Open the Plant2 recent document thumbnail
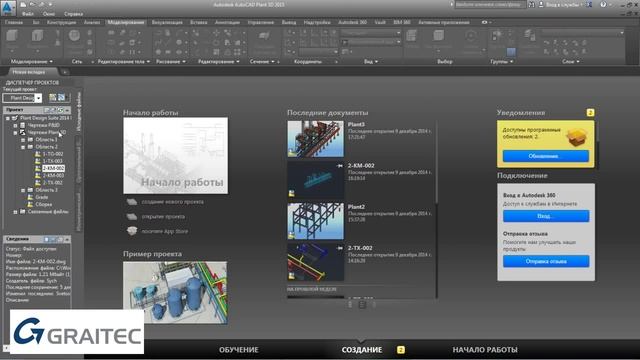The width and height of the screenshot is (640, 360). point(316,221)
